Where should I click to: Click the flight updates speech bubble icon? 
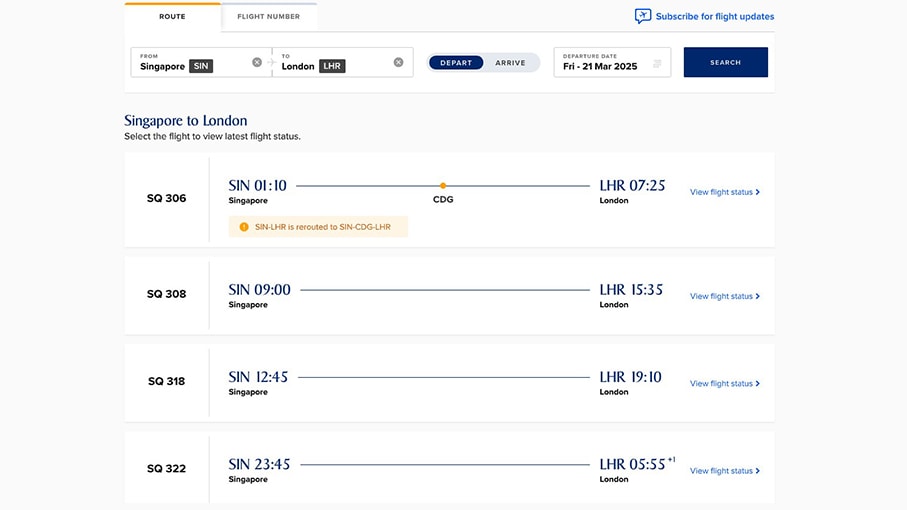point(643,16)
